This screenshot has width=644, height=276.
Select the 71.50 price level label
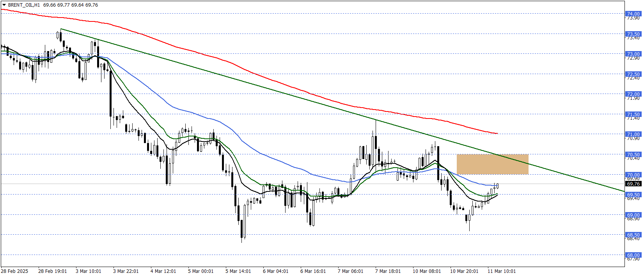point(633,114)
